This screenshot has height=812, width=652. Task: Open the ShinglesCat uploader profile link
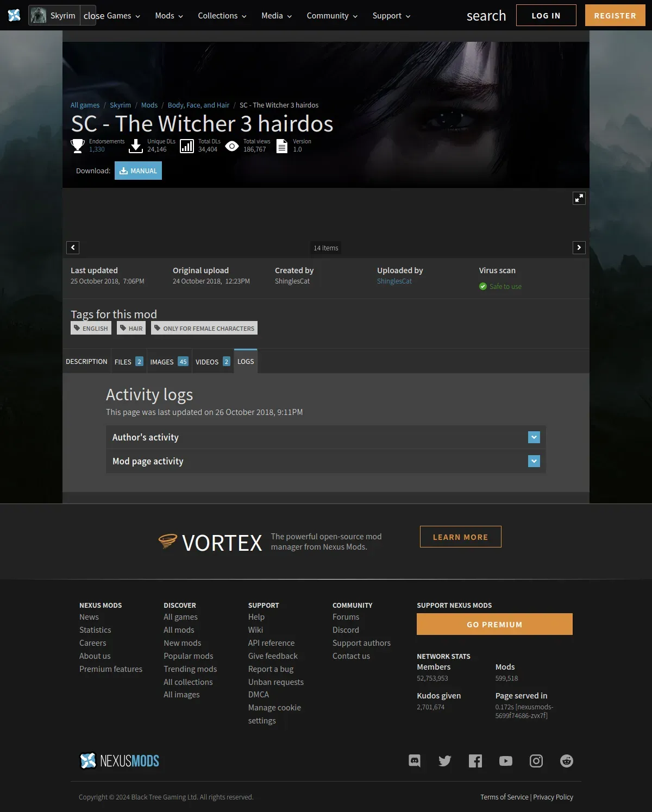(394, 281)
